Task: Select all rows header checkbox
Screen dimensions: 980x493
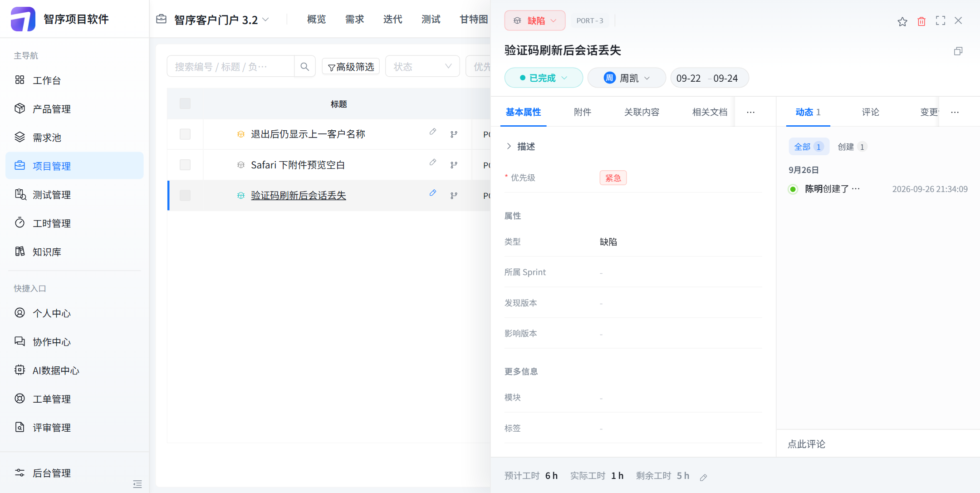Action: (185, 104)
